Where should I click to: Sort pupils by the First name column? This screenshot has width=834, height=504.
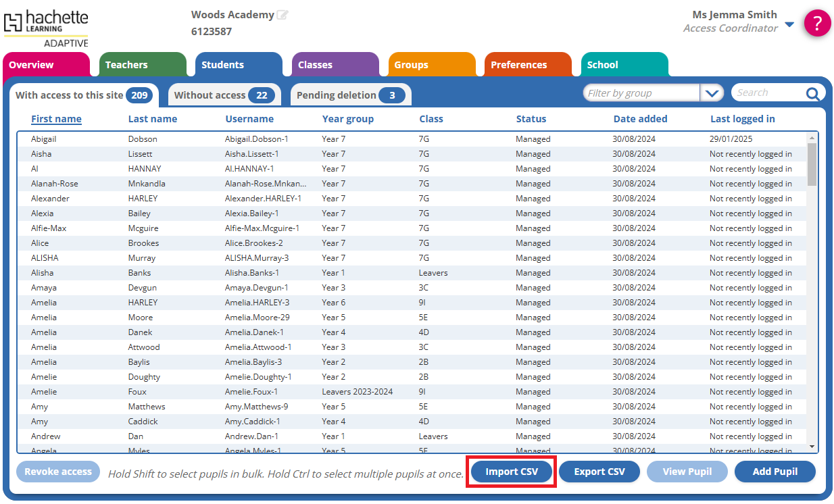pyautogui.click(x=56, y=119)
